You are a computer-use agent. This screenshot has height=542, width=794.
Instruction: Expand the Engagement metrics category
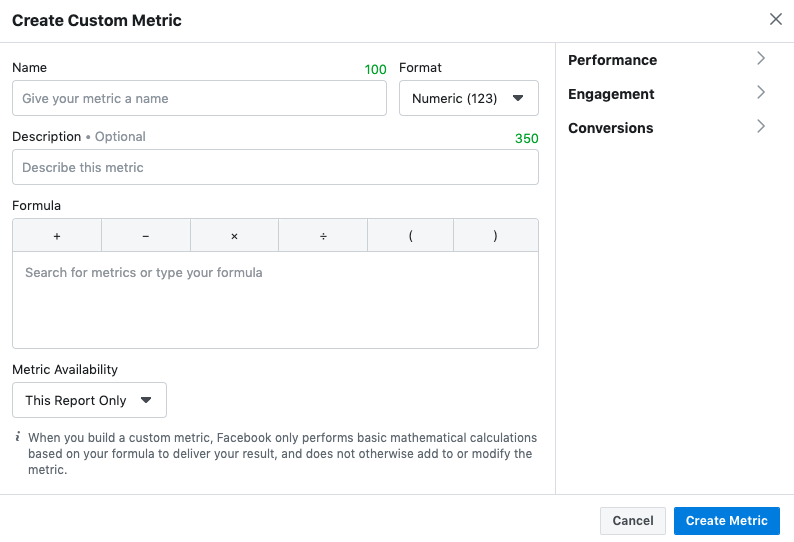pos(761,93)
